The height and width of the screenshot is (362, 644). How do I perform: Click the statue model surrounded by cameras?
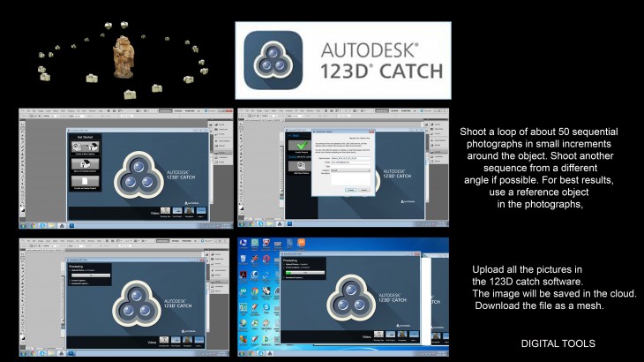point(124,57)
